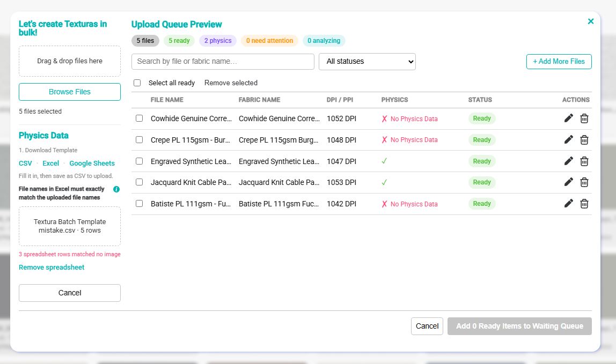Edit the Cowhide Genuine row with pencil icon

tap(568, 118)
